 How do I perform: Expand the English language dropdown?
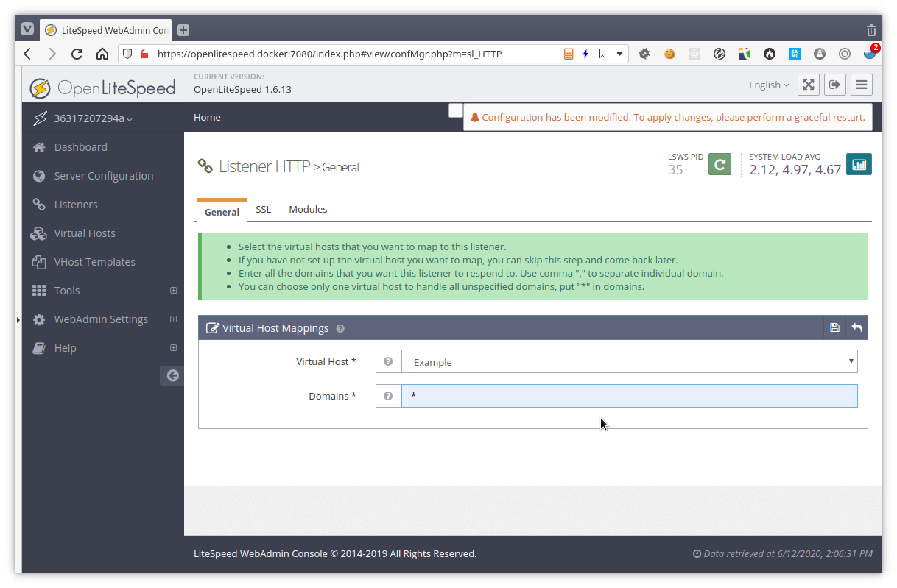tap(768, 85)
